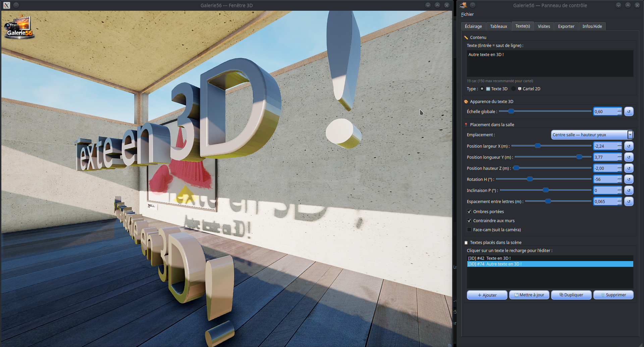This screenshot has width=644, height=347.
Task: Reset Position hauteur Z to default
Action: tap(629, 168)
